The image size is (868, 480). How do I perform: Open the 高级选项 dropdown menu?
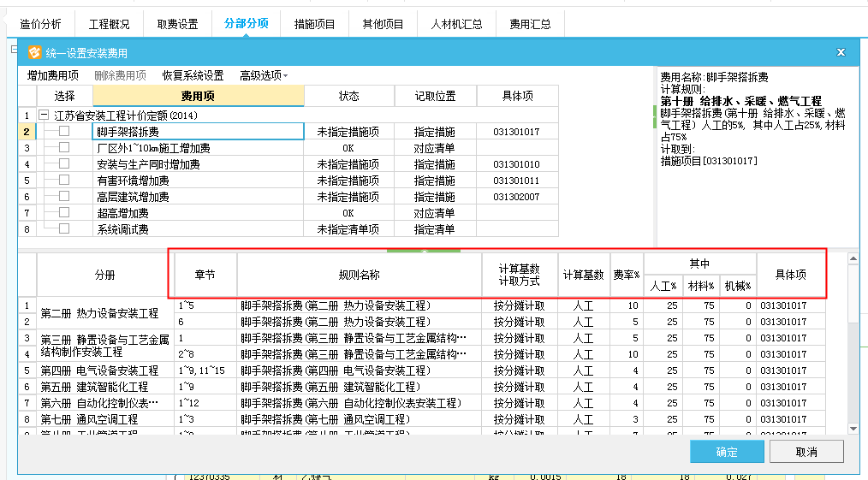point(264,75)
